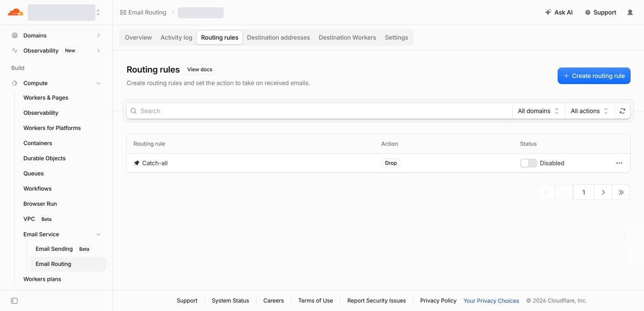
Task: Open the Settings tab
Action: pos(397,38)
